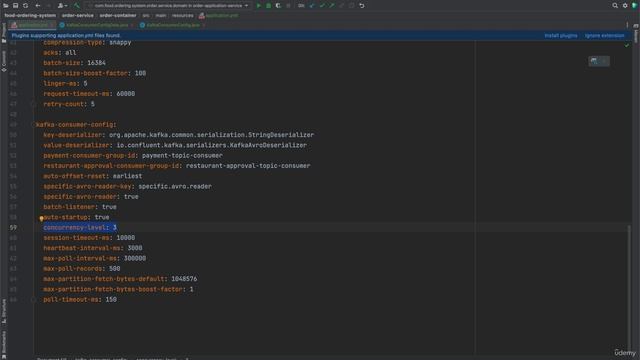Screen dimensions: 640x360
Task: Click resources breadcrumb in navigation bar
Action: pyautogui.click(x=182, y=16)
